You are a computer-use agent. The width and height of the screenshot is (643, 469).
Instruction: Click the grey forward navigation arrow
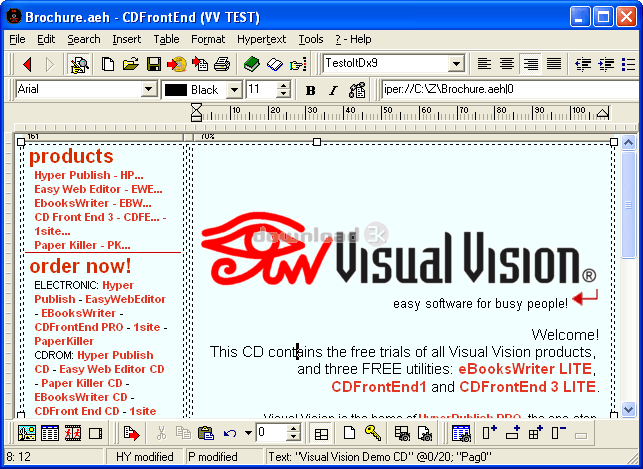[x=50, y=64]
